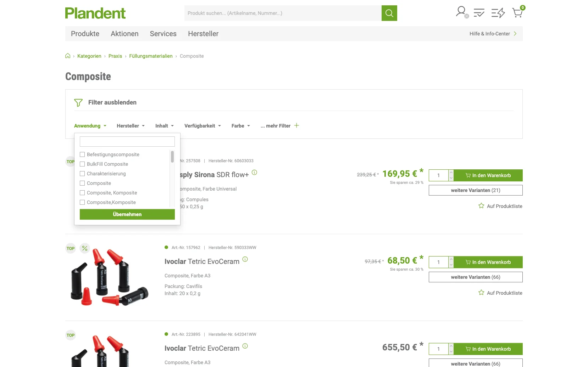
Task: Add Tetric EvoCeram 655,50 € to Warenkorb
Action: coord(488,349)
